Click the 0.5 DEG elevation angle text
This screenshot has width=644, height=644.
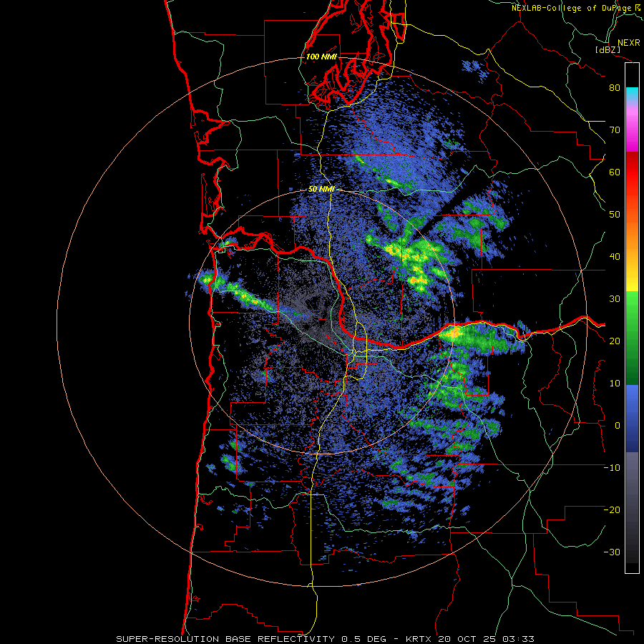(x=364, y=639)
